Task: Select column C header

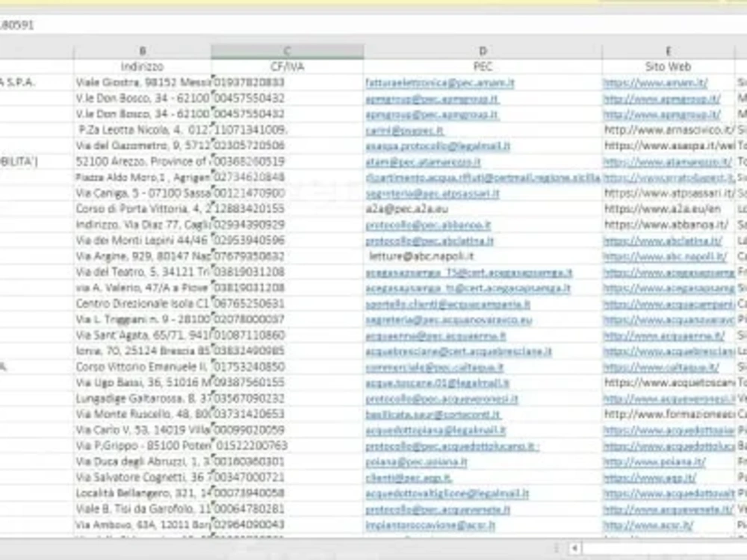Action: click(288, 51)
